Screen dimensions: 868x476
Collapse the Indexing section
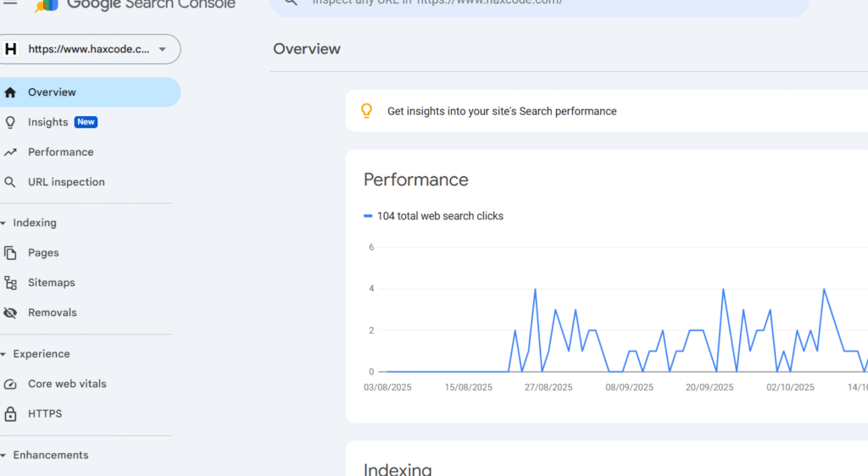[3, 224]
